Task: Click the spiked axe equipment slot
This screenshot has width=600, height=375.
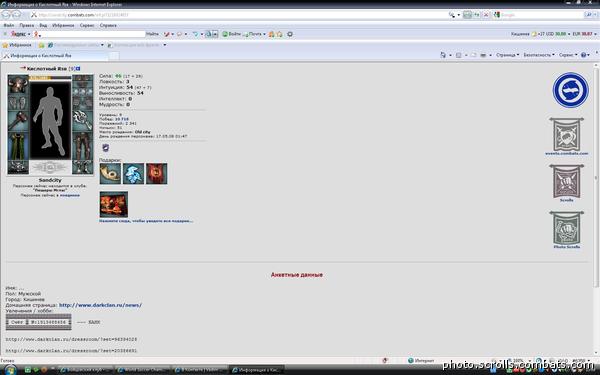Action: pos(82,121)
